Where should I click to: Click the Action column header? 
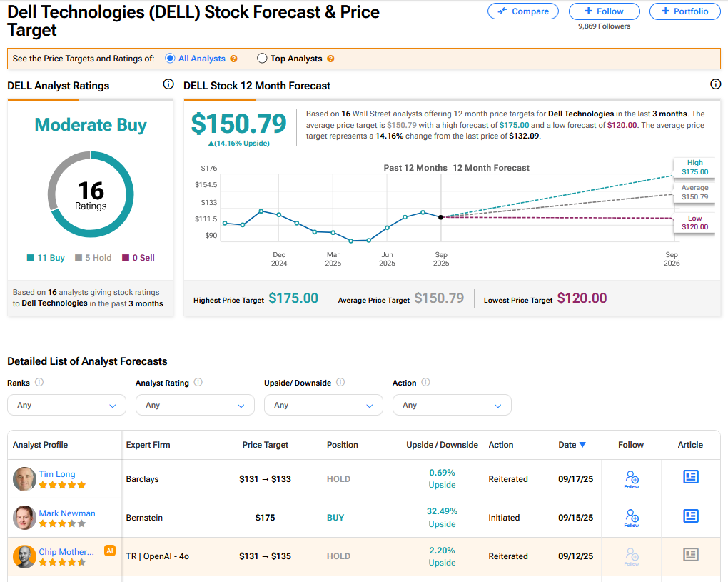501,445
